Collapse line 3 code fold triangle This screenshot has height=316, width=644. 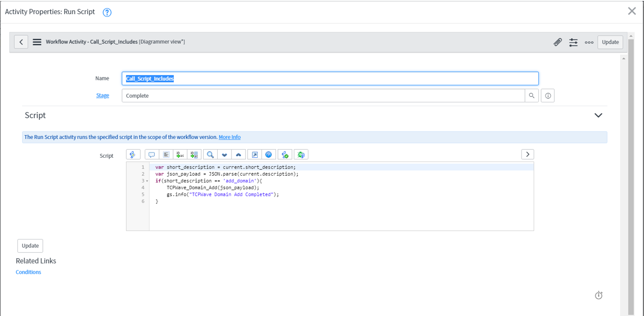[x=146, y=180]
